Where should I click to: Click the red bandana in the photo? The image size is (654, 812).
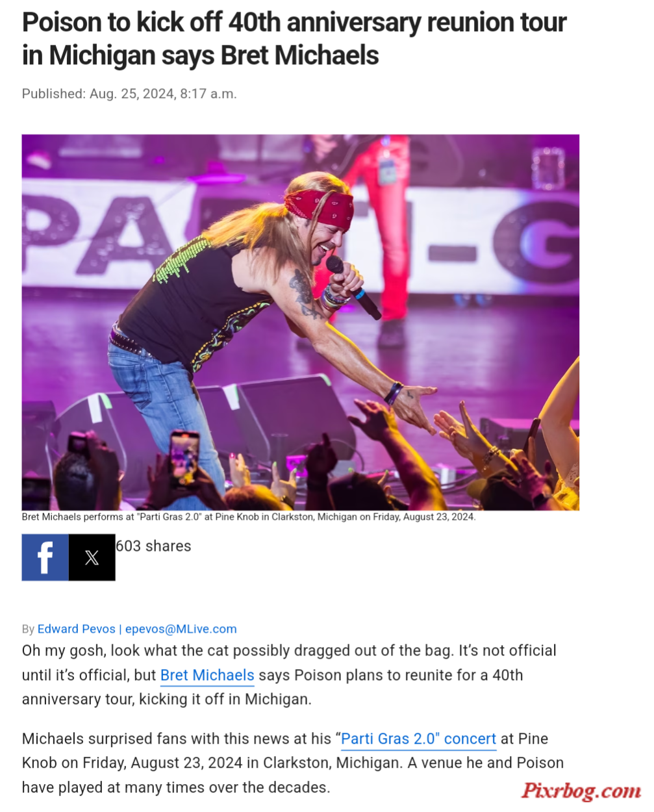coord(321,208)
